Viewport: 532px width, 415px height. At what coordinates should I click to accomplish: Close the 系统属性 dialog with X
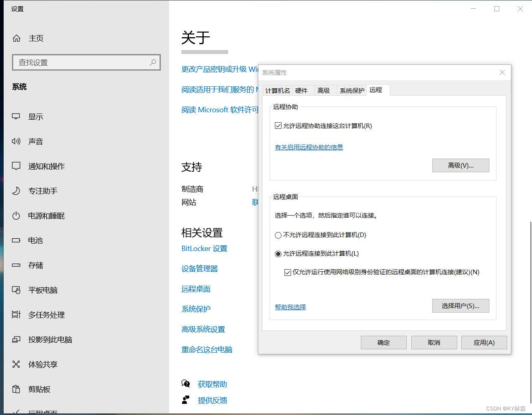502,72
